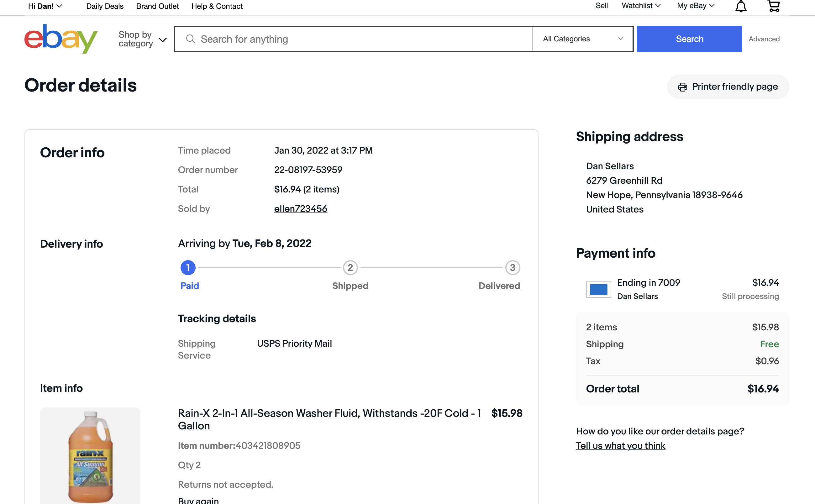815x504 pixels.
Task: Expand the Hi Dan! account dropdown
Action: [45, 6]
